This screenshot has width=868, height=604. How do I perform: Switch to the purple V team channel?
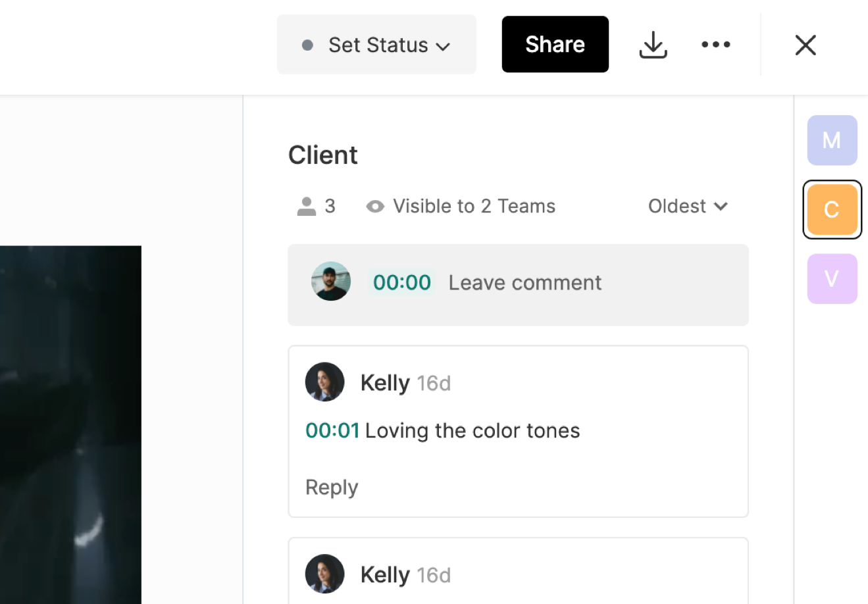[x=832, y=279]
